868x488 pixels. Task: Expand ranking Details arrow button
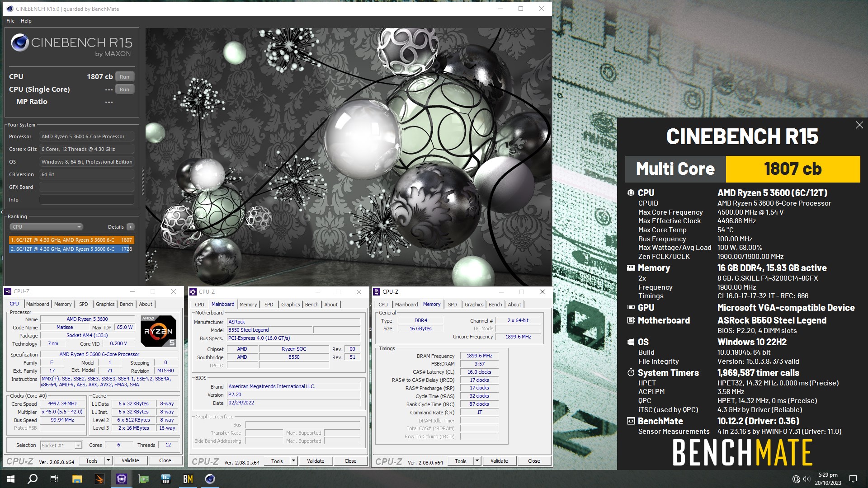tap(131, 227)
